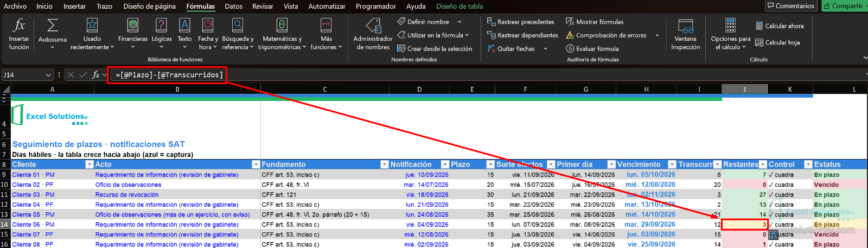The image size is (868, 248).
Task: Open the Financieras function library
Action: (133, 34)
